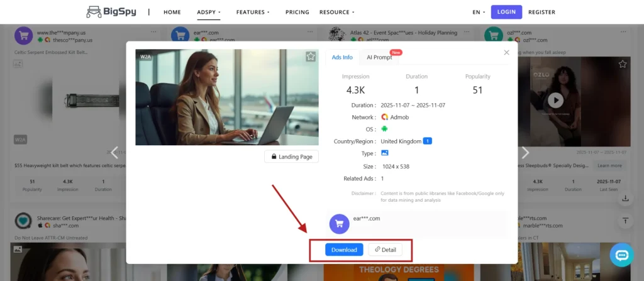Expand the FEATURES menu
This screenshot has height=281, width=644.
(x=253, y=13)
